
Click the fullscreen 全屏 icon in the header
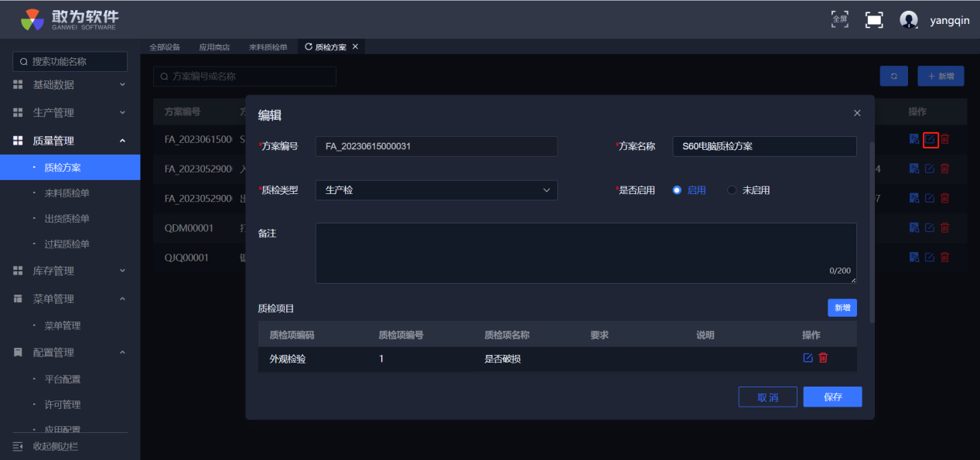pos(839,19)
